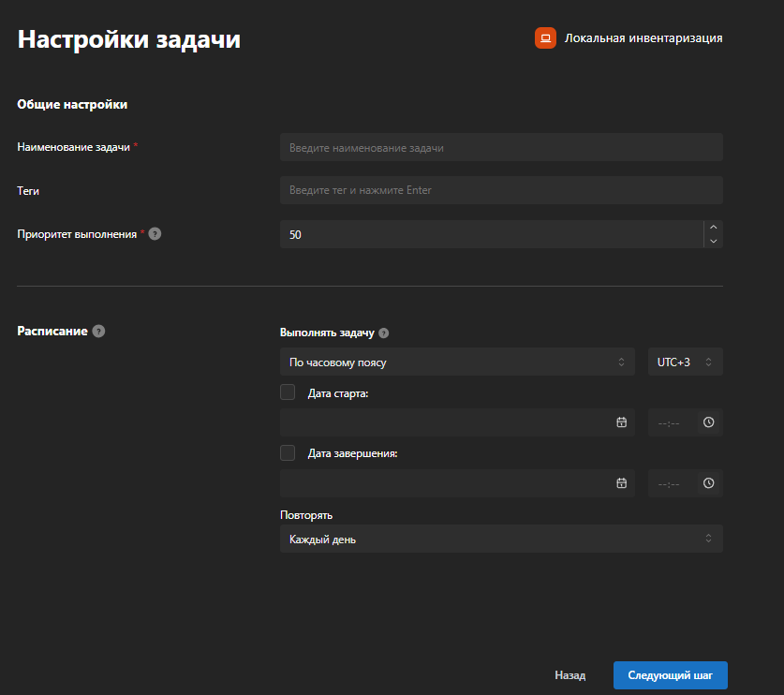This screenshot has height=695, width=784.
Task: Open clock picker for end time
Action: [708, 483]
